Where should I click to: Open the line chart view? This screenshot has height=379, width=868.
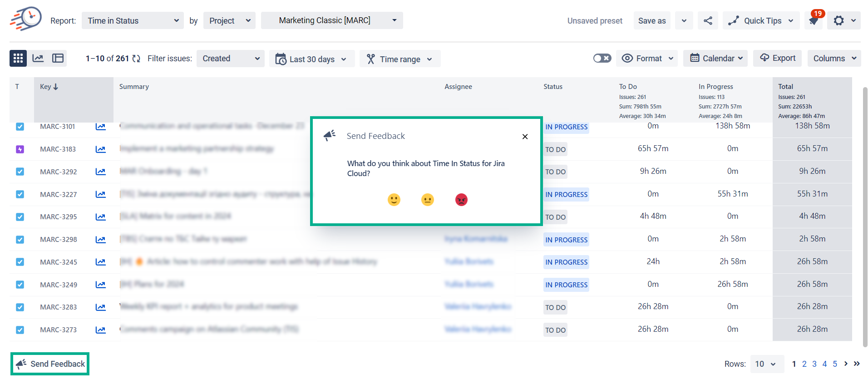[x=38, y=59]
